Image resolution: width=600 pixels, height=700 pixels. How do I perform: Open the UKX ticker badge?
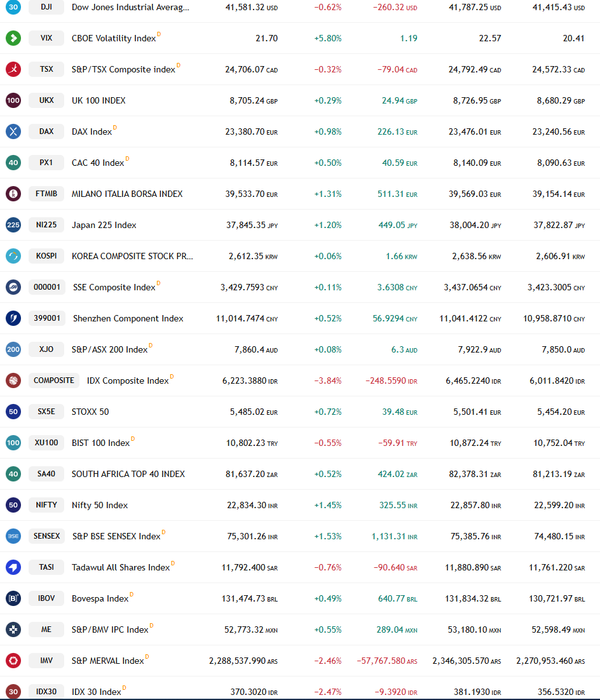46,100
